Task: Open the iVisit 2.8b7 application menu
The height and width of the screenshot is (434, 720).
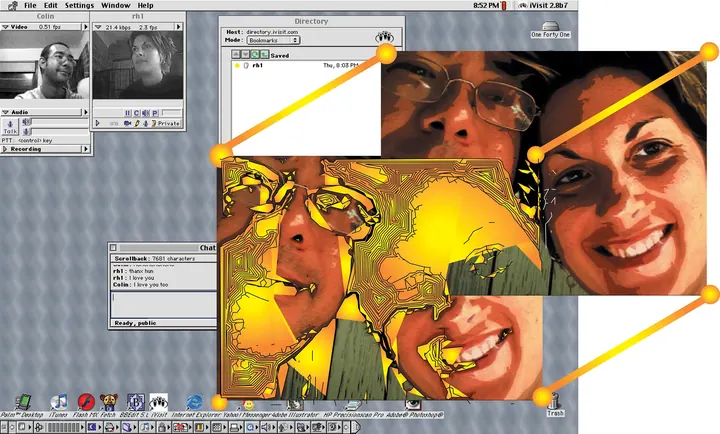Action: [x=544, y=6]
